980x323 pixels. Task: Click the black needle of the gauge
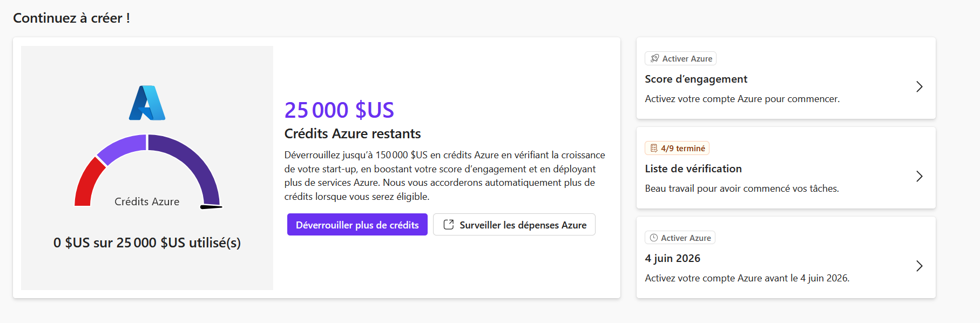(211, 206)
